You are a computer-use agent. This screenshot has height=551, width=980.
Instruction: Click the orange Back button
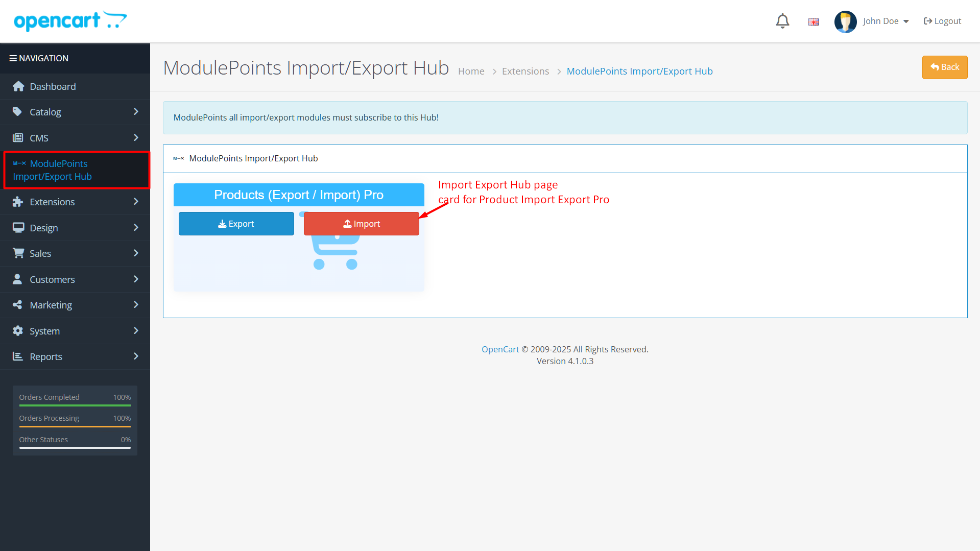(945, 67)
